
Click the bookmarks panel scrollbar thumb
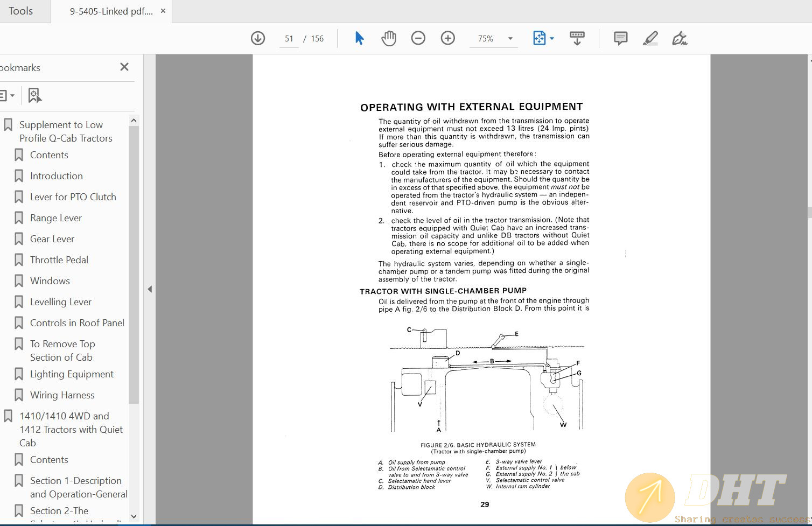(134, 264)
